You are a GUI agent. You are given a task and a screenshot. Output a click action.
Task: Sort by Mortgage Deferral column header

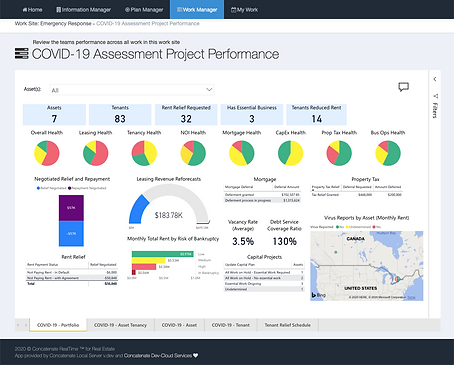239,187
